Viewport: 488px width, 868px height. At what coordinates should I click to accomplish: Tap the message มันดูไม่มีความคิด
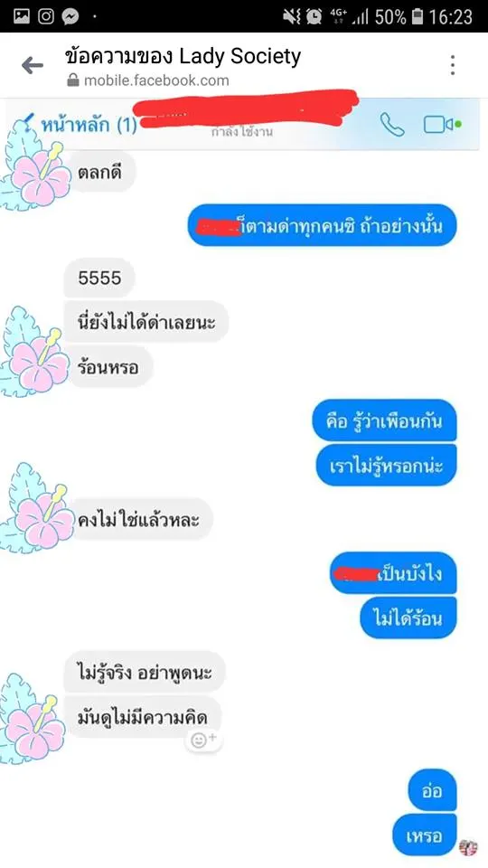[x=143, y=718]
